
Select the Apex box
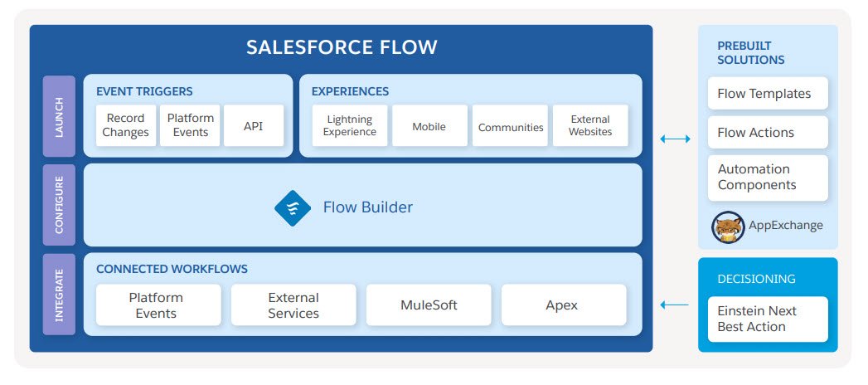pyautogui.click(x=564, y=305)
